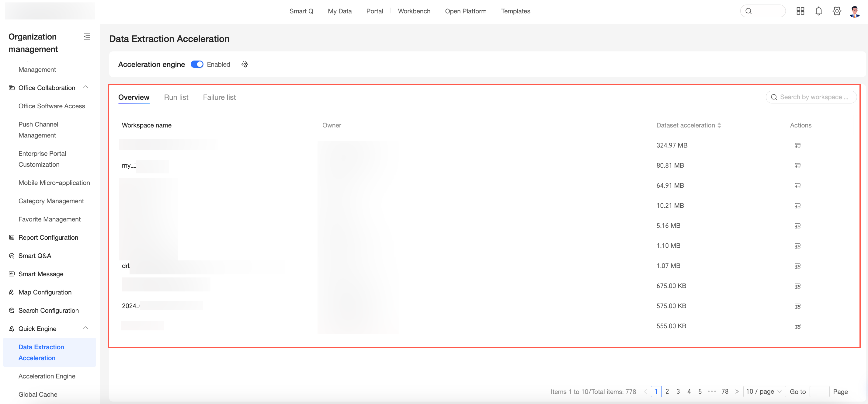The image size is (868, 404).
Task: Switch to the Failure list tab
Action: [219, 97]
